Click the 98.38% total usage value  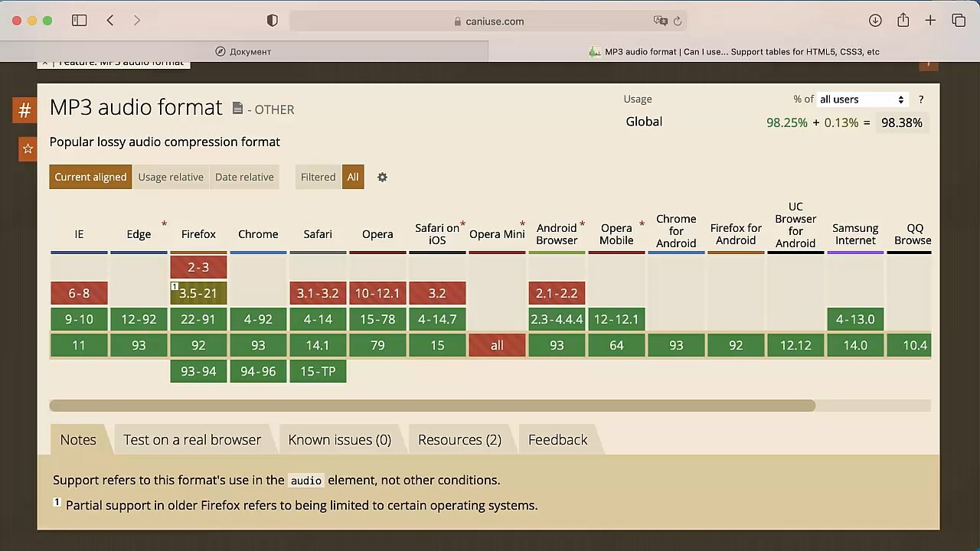click(902, 122)
